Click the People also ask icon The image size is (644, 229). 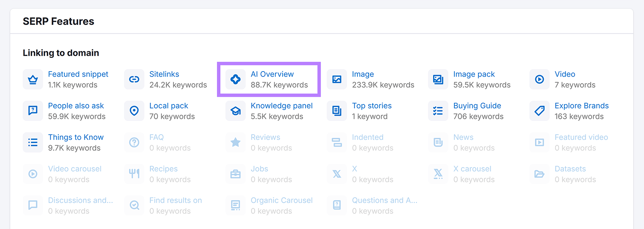point(33,111)
